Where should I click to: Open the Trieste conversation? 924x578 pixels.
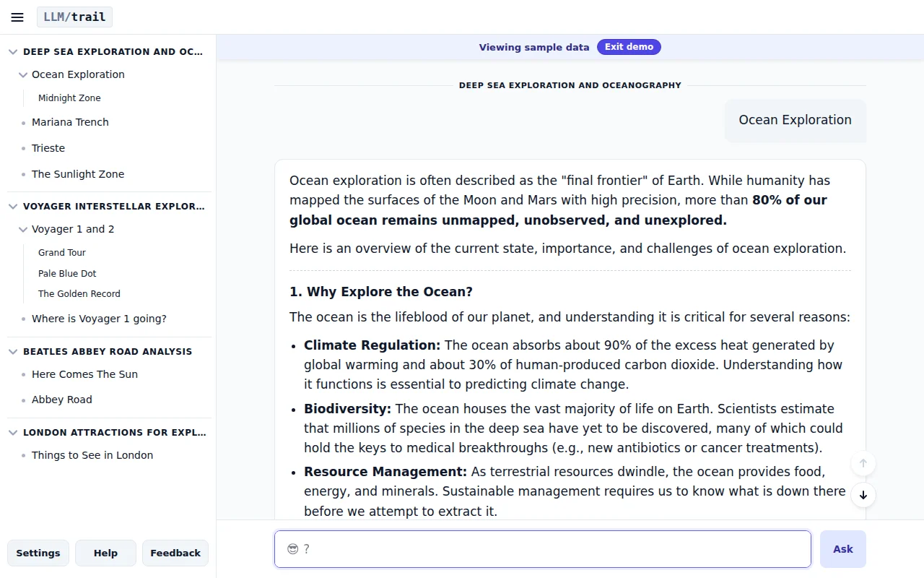click(x=48, y=148)
